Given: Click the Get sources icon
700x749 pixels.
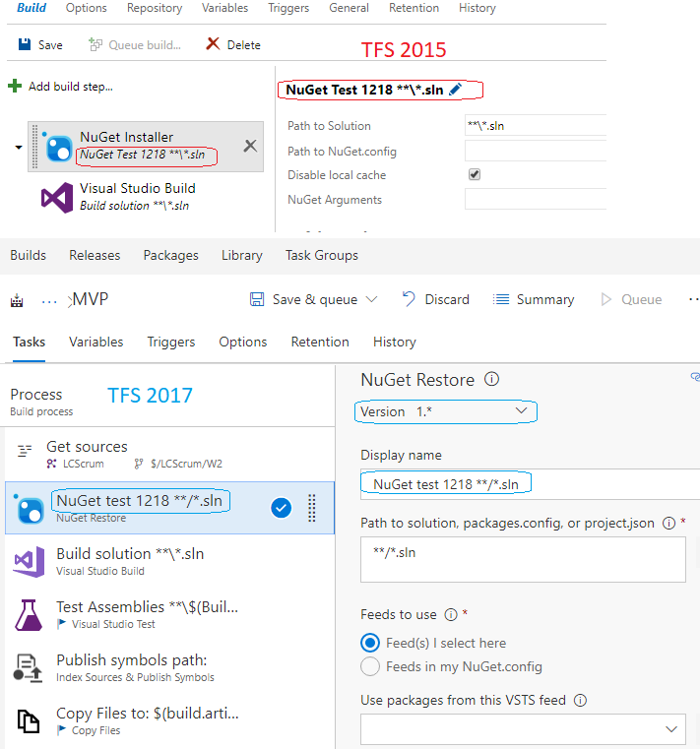Looking at the screenshot, I should coord(25,451).
